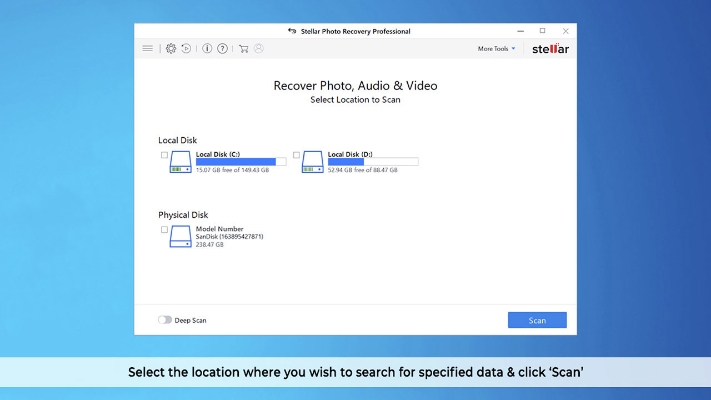This screenshot has width=711, height=400.
Task: Check the Local Disk (D:) checkbox
Action: pyautogui.click(x=296, y=155)
